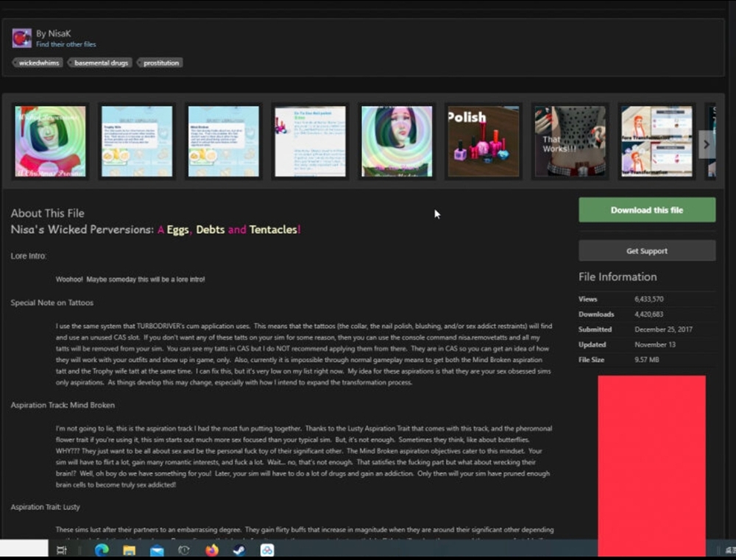Click the Downloads count 4,420,683
The height and width of the screenshot is (560, 736).
648,314
